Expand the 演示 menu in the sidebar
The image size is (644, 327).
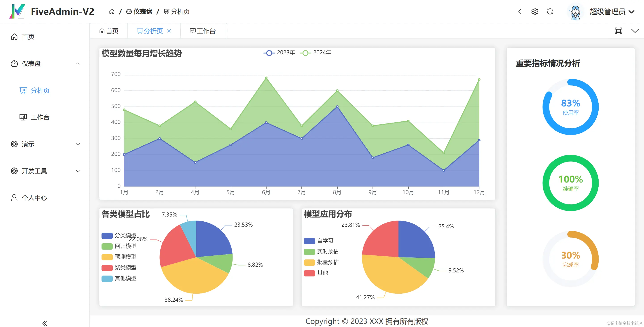(x=28, y=144)
